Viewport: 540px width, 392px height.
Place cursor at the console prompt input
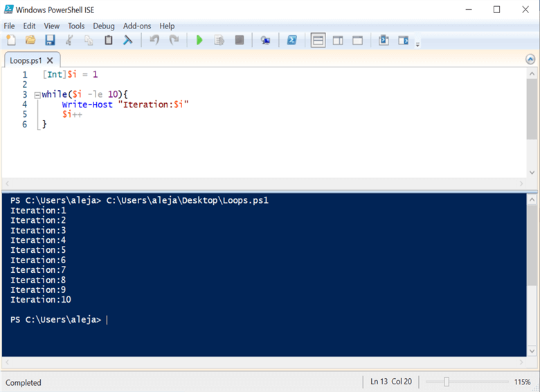pos(107,320)
